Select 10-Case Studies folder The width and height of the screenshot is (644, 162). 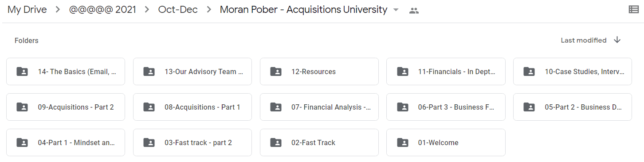pyautogui.click(x=573, y=71)
